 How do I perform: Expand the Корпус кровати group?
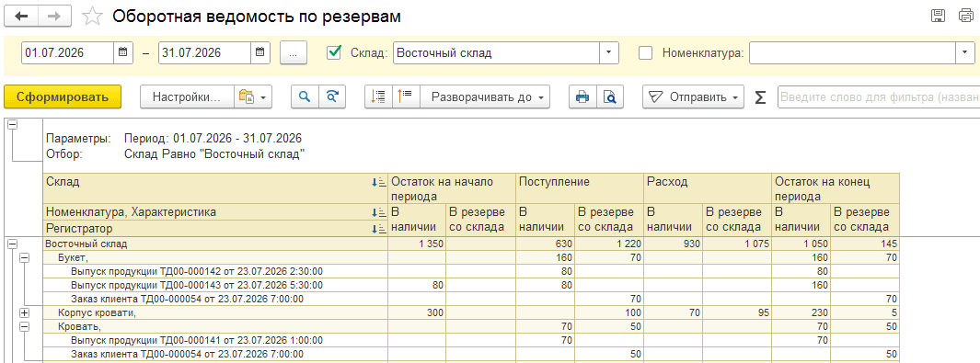click(x=25, y=312)
